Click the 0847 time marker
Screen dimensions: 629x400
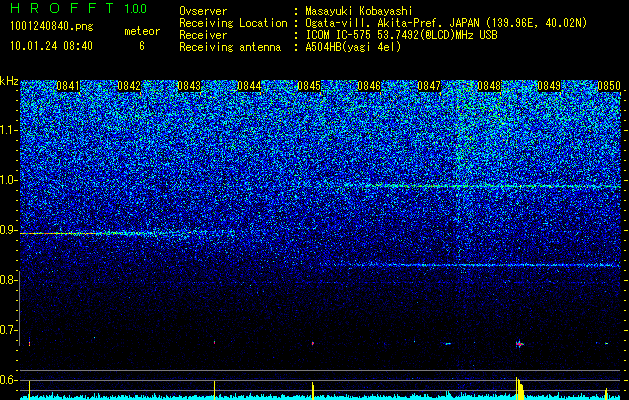429,86
